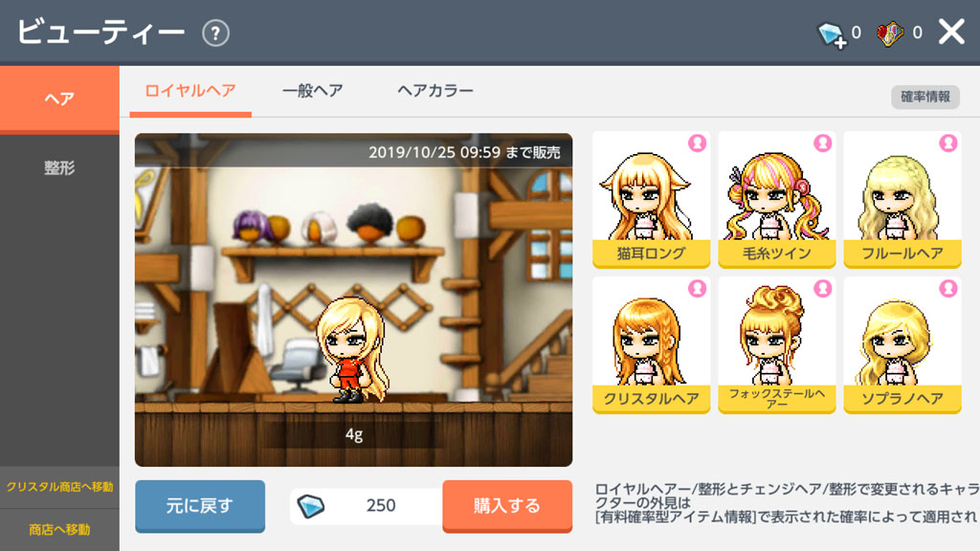Click the pink preview badge on フルールヘア

(948, 143)
